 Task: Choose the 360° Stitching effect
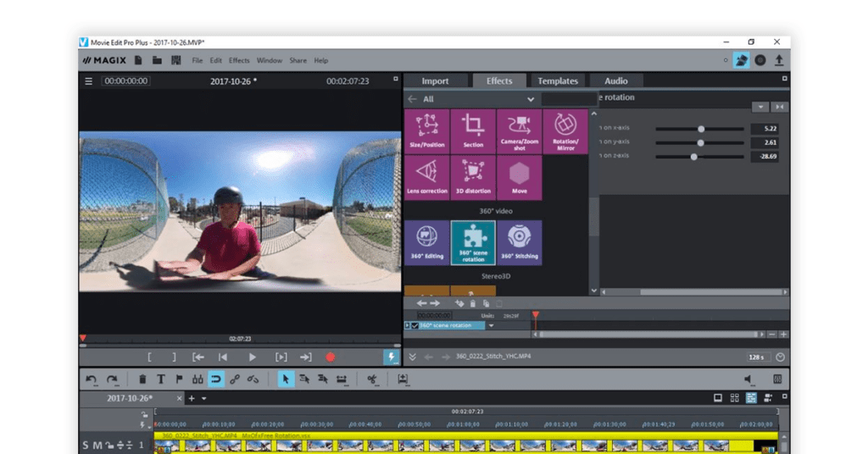pos(520,243)
